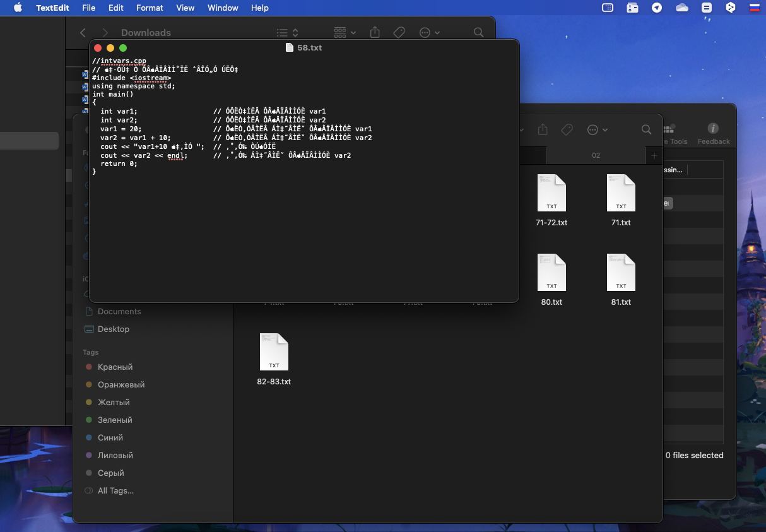Open the ellipsis action menu in Downloads toolbar

tap(429, 32)
